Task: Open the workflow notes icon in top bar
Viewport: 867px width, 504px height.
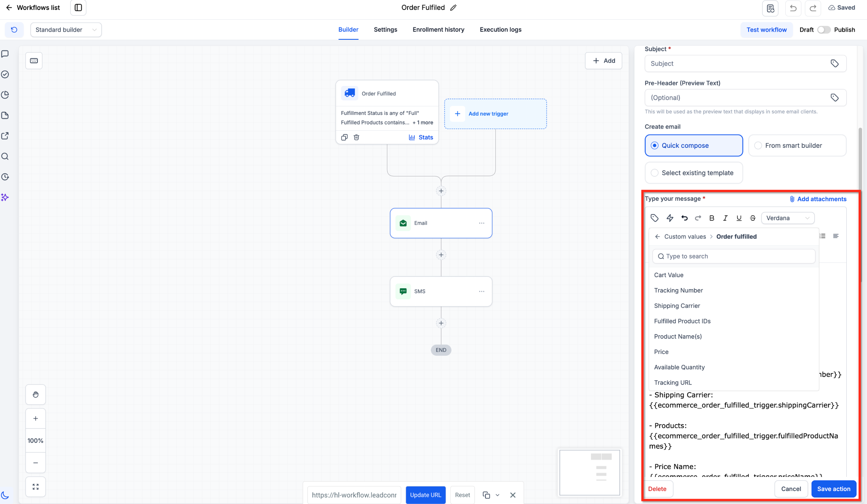Action: pos(770,8)
